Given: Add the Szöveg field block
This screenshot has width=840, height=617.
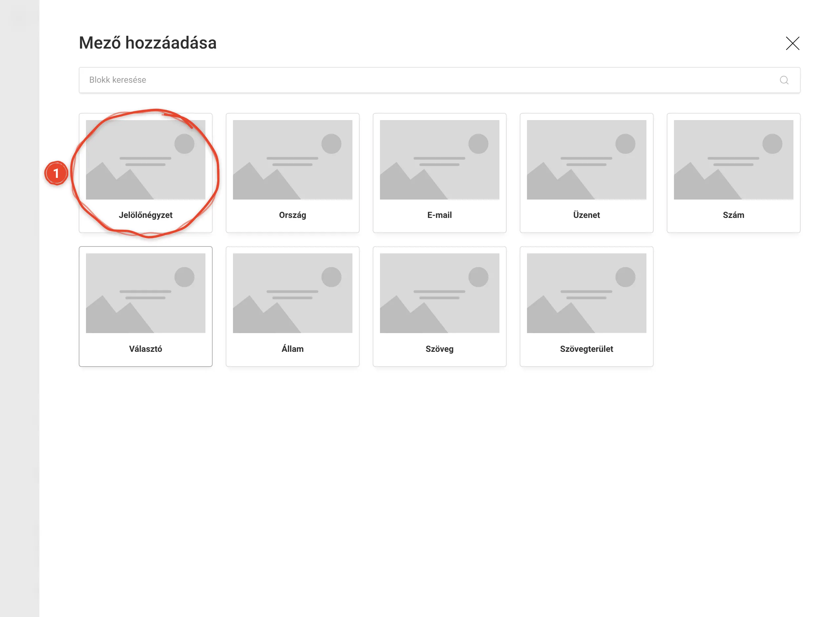Looking at the screenshot, I should click(x=439, y=306).
